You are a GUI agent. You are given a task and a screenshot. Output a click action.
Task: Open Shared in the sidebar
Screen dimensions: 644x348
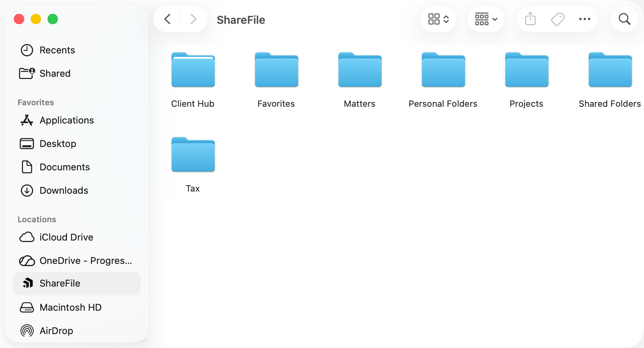coord(77,73)
